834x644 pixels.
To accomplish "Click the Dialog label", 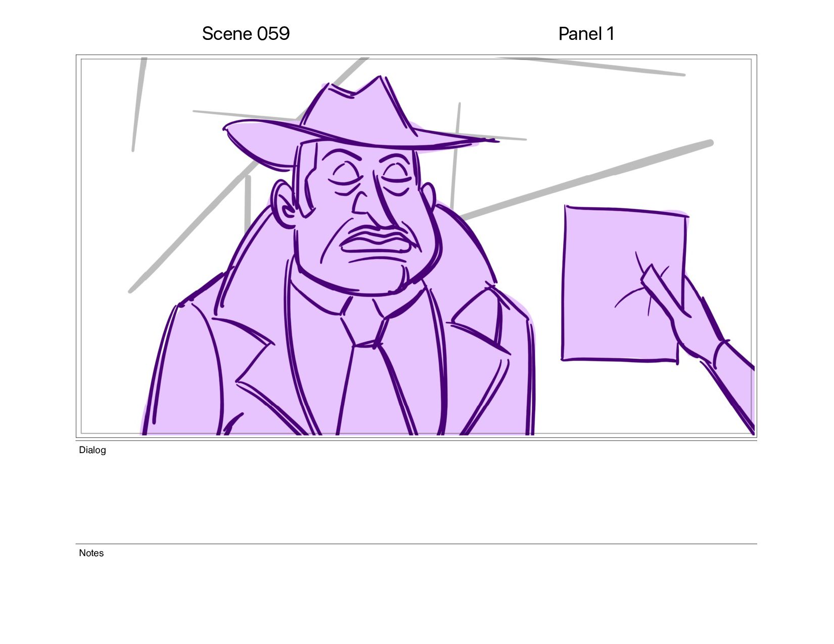I will point(92,450).
